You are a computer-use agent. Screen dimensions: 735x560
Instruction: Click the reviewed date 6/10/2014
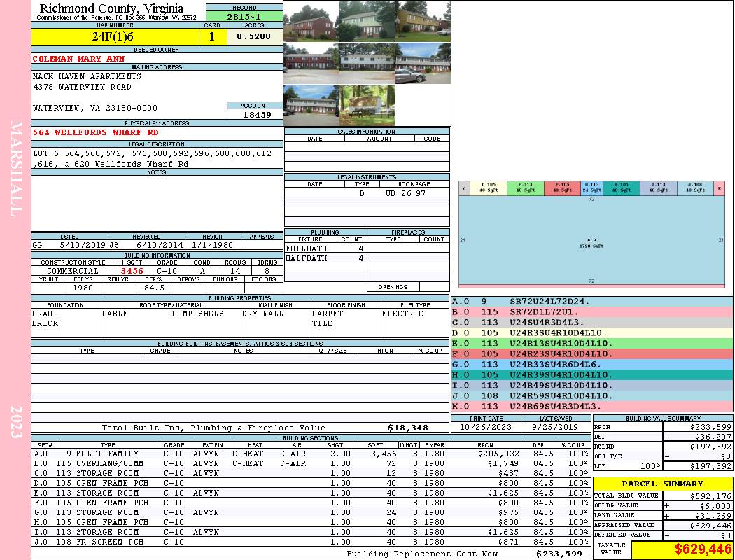click(160, 245)
